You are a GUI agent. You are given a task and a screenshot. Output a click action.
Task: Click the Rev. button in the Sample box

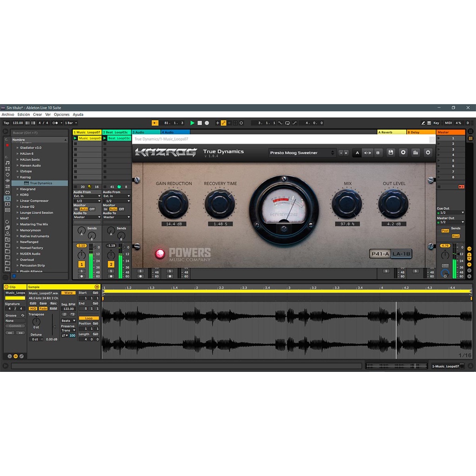(53, 303)
